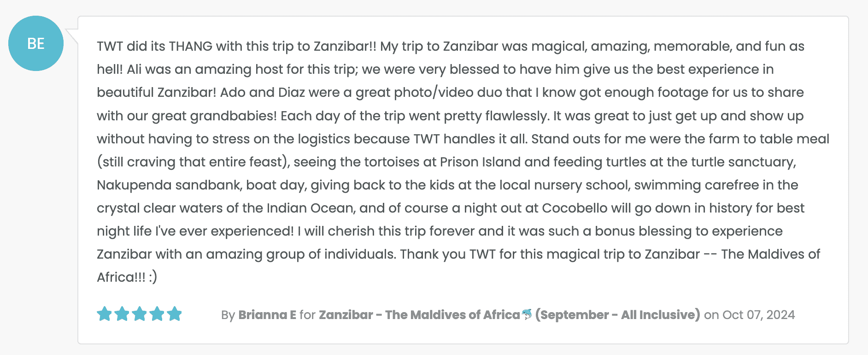868x355 pixels.
Task: Open Zanzibar - The Maldives of Africa trip link
Action: (x=419, y=315)
